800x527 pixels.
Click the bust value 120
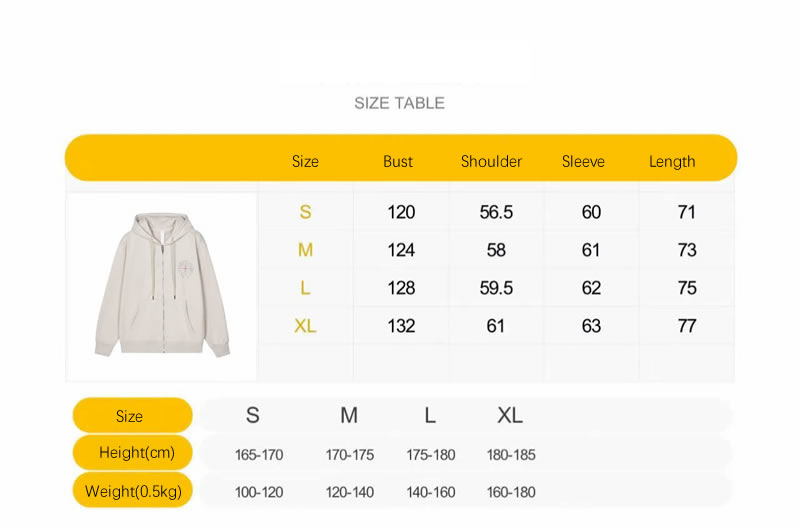click(401, 212)
